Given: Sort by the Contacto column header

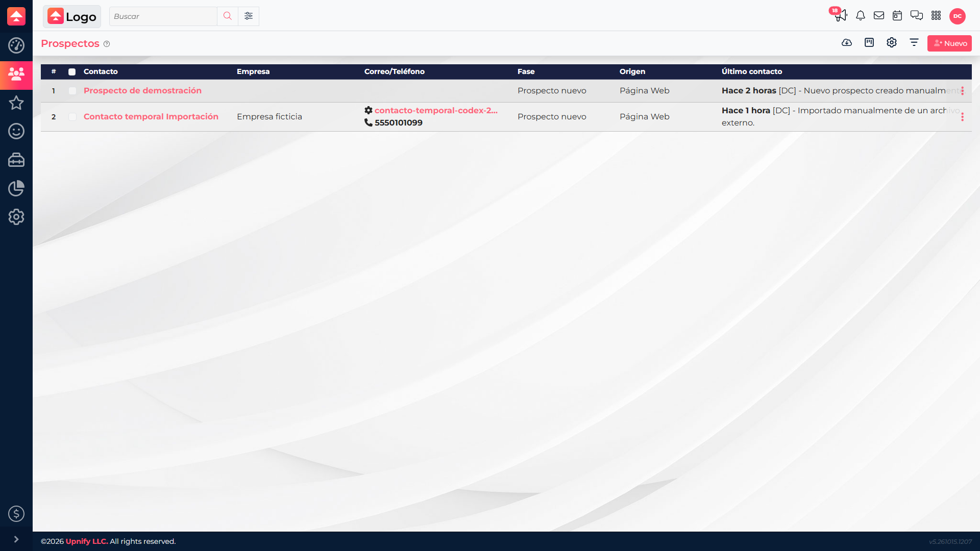Looking at the screenshot, I should point(101,71).
